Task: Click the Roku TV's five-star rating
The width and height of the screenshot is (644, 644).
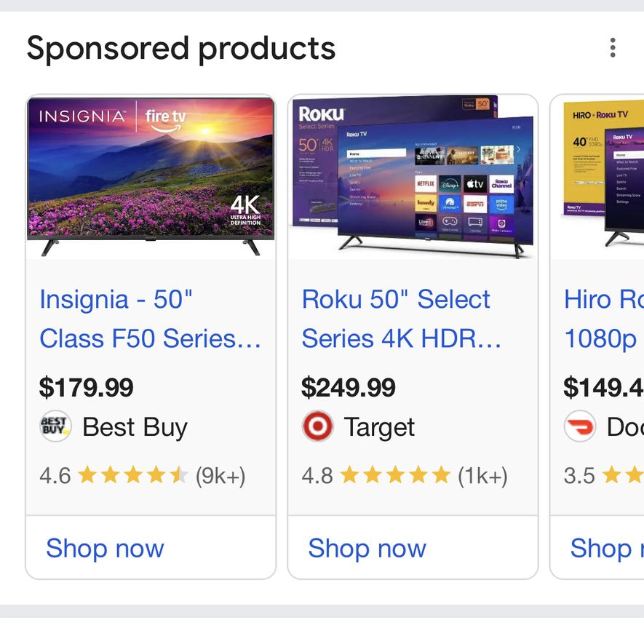Action: pos(395,476)
